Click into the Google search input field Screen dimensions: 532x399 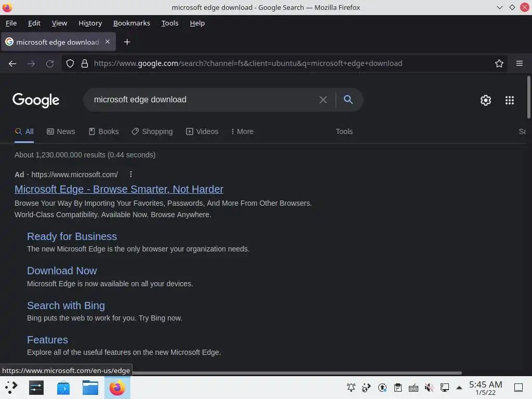(x=204, y=100)
